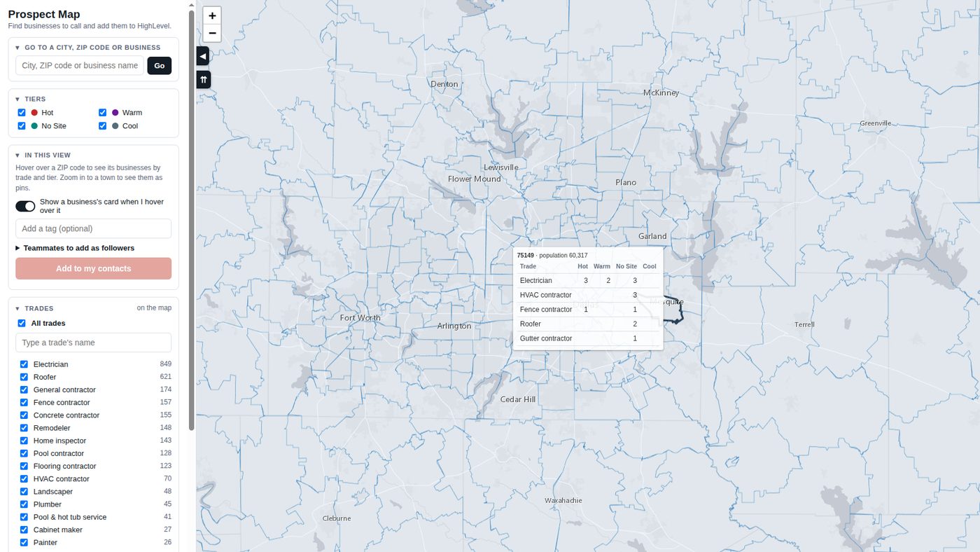This screenshot has height=552, width=980.
Task: Uncheck the Fence contractor checkbox
Action: tap(24, 402)
